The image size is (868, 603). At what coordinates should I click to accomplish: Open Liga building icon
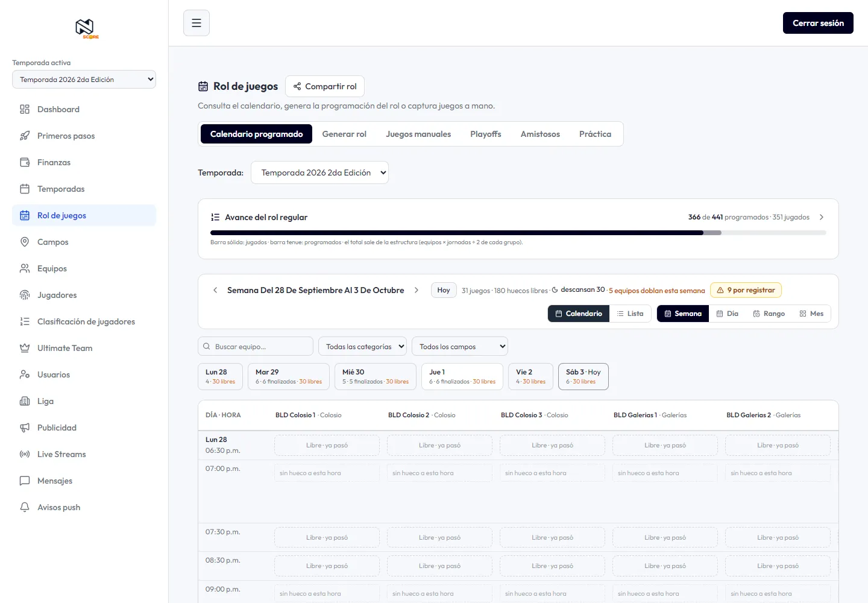25,401
